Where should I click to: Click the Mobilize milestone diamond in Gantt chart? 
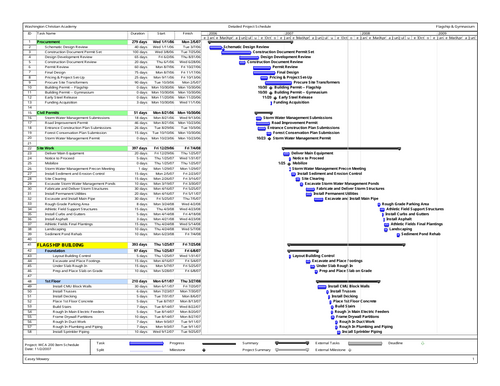point(289,164)
